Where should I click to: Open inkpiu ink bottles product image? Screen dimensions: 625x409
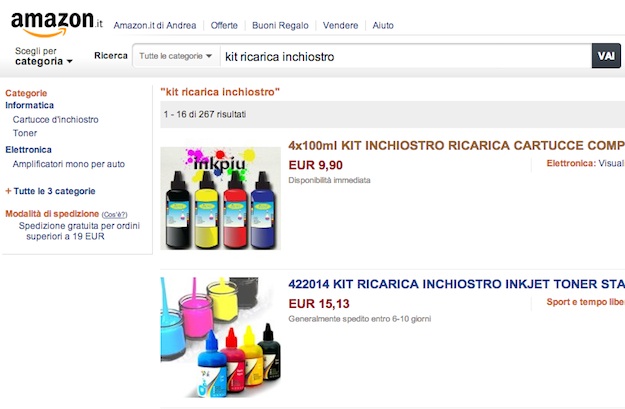tap(220, 199)
